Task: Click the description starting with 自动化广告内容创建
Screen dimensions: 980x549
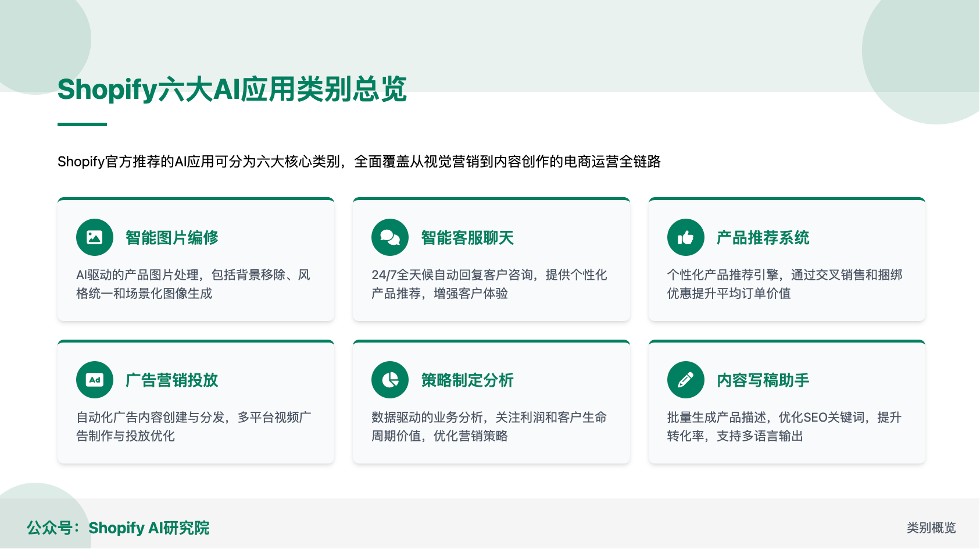Action: (x=194, y=426)
